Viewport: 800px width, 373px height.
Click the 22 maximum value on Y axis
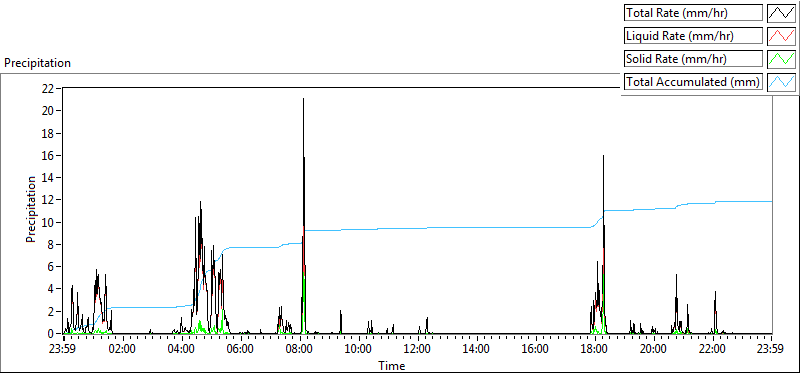pos(48,88)
